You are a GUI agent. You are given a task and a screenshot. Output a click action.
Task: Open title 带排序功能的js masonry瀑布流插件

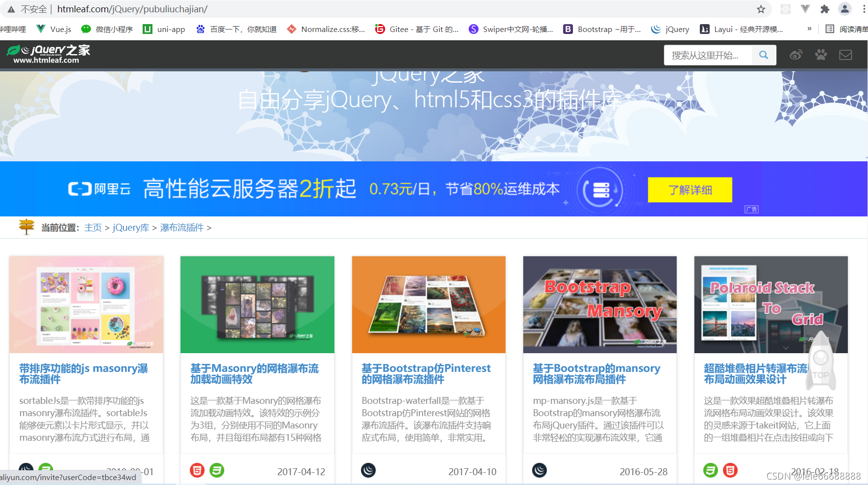[84, 374]
